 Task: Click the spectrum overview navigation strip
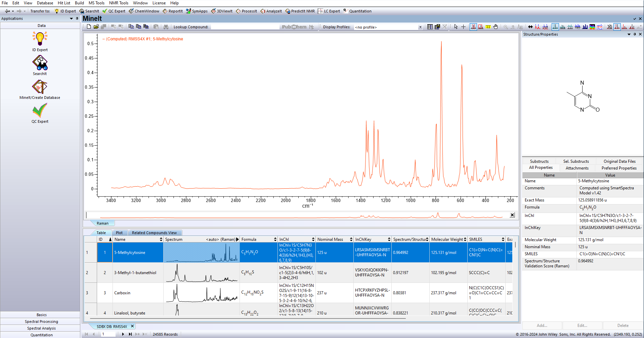pos(299,215)
